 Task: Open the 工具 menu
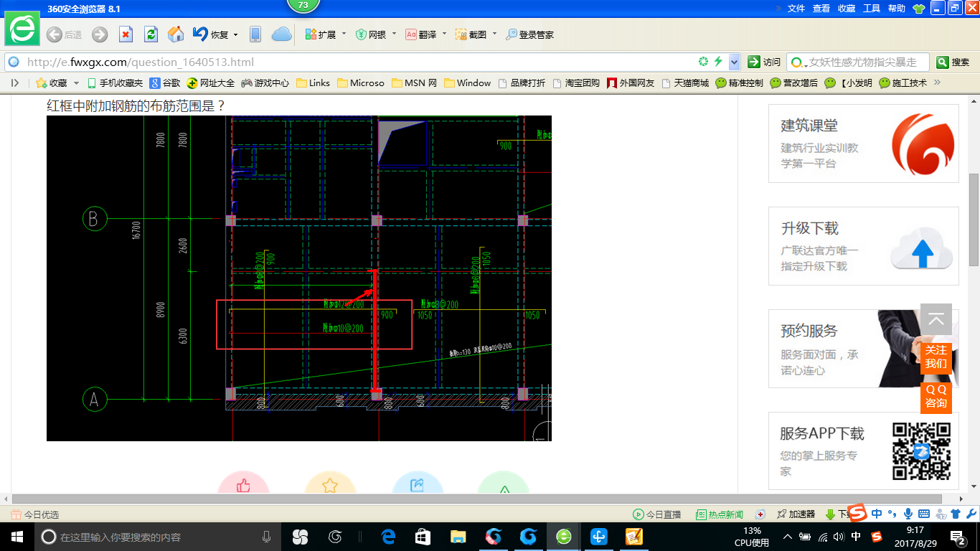(872, 9)
